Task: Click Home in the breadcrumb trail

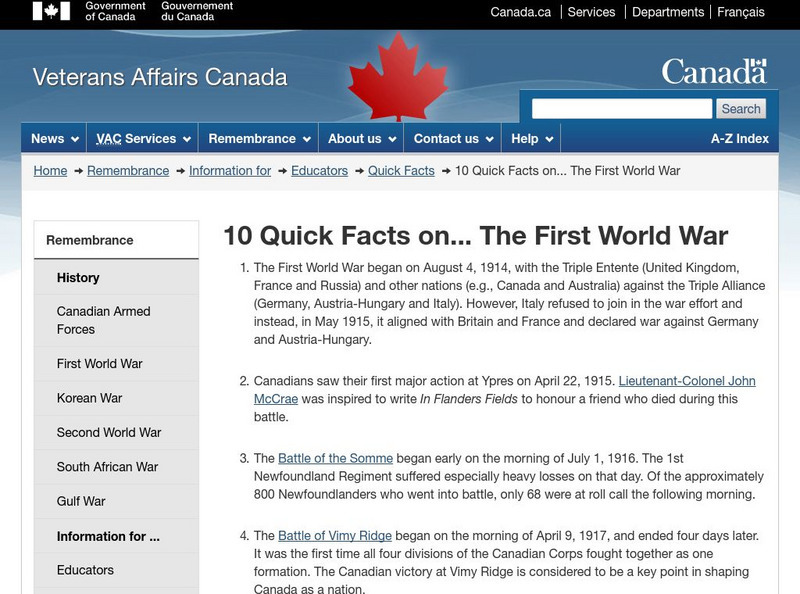Action: (x=51, y=170)
